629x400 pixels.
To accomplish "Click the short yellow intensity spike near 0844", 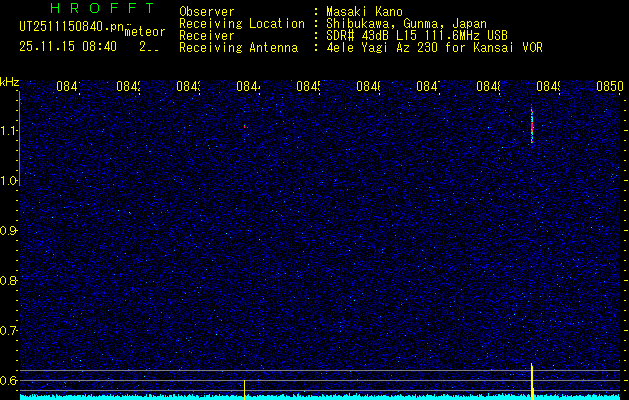I will coord(244,390).
